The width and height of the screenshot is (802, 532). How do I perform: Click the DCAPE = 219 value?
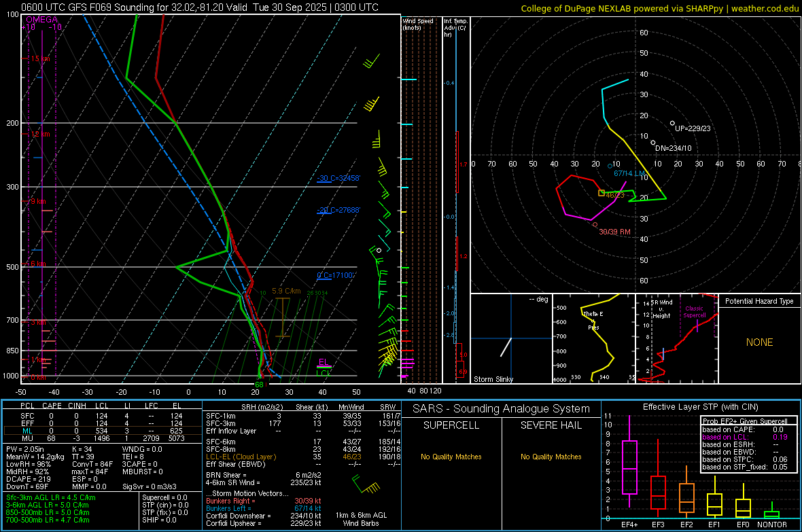[x=28, y=479]
